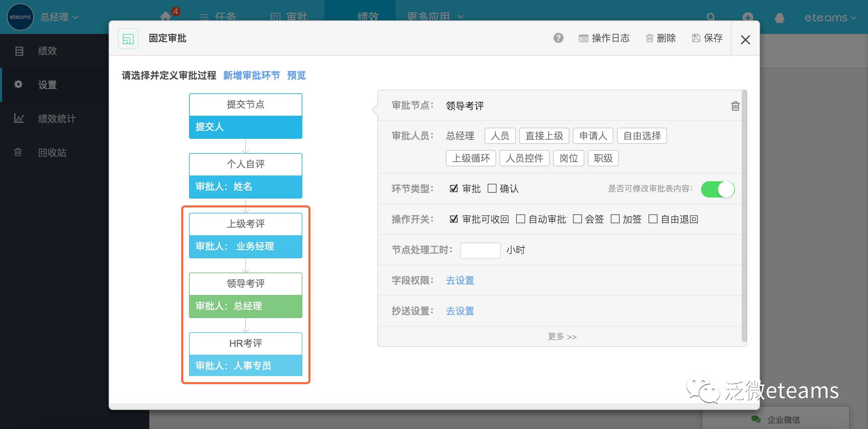This screenshot has width=868, height=429.
Task: Click the 保存 save icon
Action: pos(696,38)
